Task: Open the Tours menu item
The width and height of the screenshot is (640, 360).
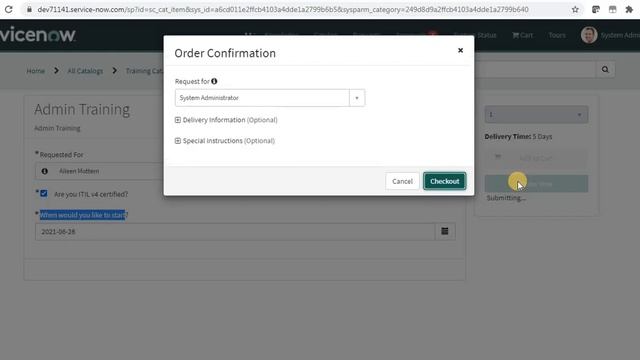Action: (557, 36)
